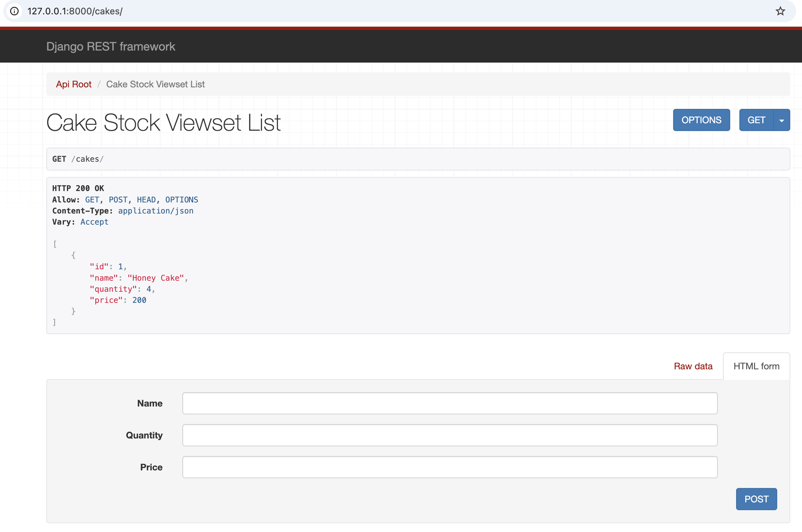Click the GET /cakes/ request line
This screenshot has height=532, width=802.
[x=78, y=159]
